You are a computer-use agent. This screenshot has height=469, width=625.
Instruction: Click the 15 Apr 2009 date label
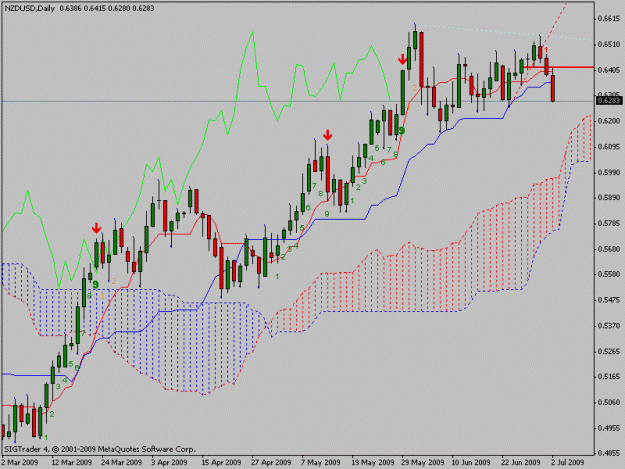pyautogui.click(x=221, y=462)
